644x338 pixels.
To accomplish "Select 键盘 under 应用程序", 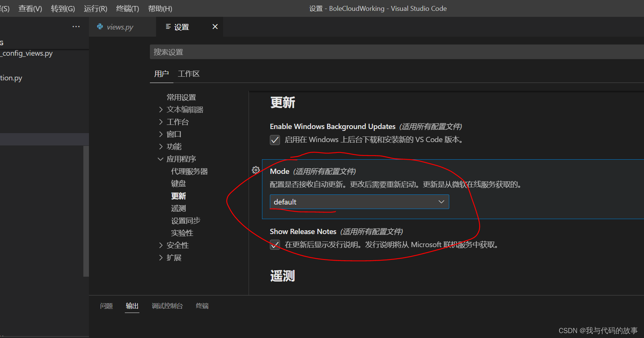I will (178, 184).
